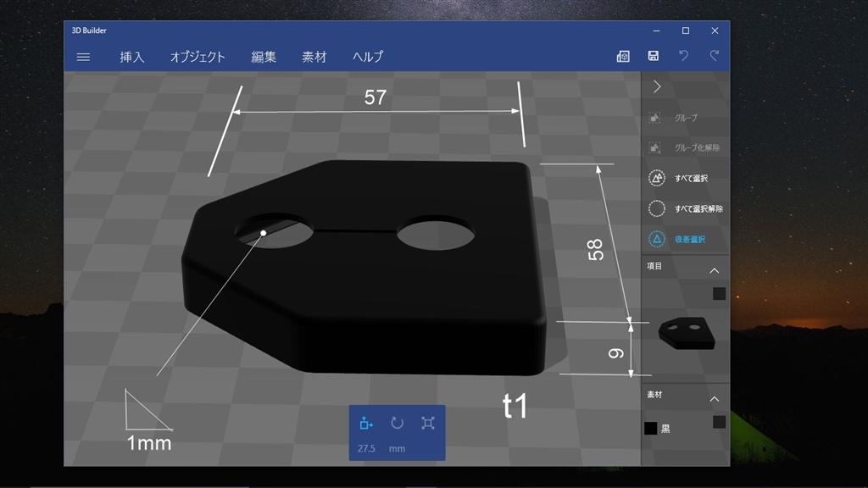The width and height of the screenshot is (868, 488).
Task: Click the 吸着選択 label
Action: click(x=690, y=239)
